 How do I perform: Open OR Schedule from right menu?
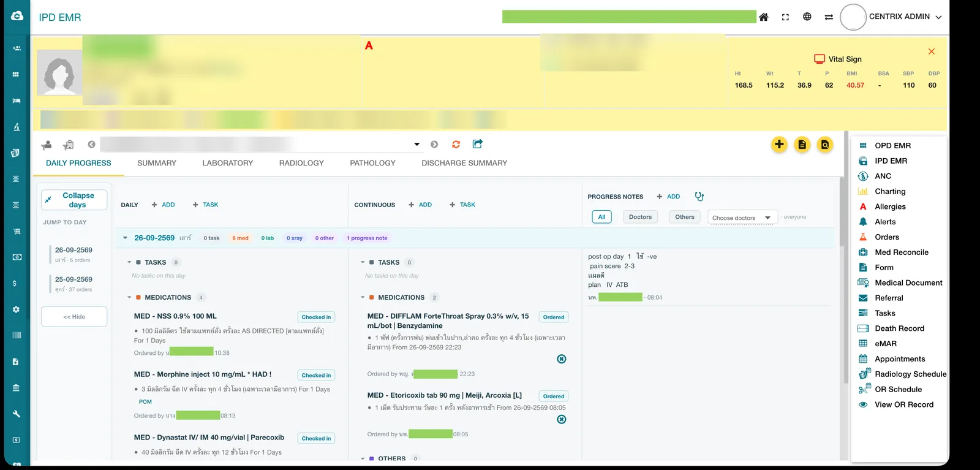pyautogui.click(x=897, y=390)
